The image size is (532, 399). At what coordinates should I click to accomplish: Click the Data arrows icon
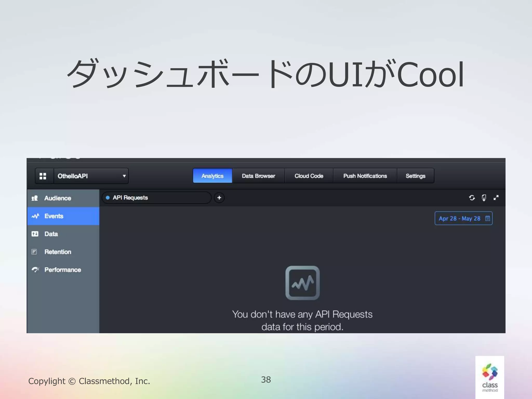(35, 234)
